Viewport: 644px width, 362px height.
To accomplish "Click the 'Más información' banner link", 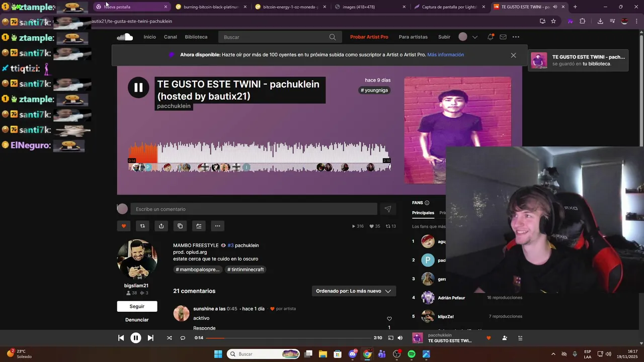I will click(446, 55).
